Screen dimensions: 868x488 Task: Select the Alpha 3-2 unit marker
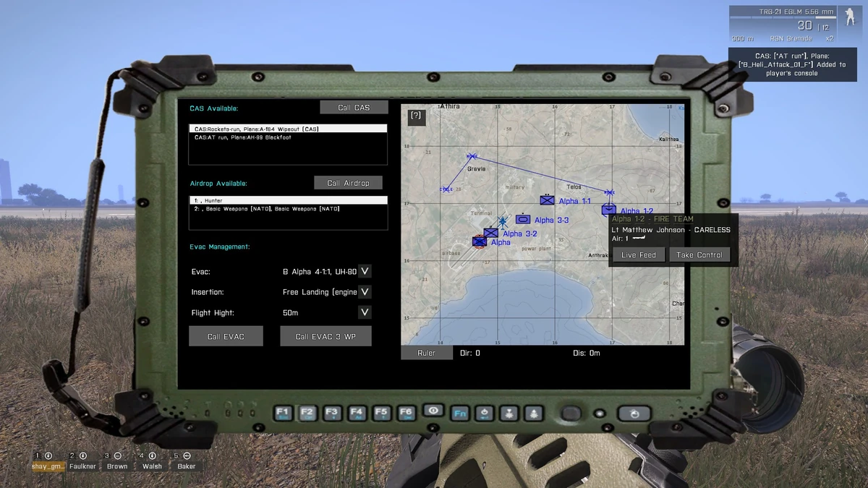(x=490, y=231)
